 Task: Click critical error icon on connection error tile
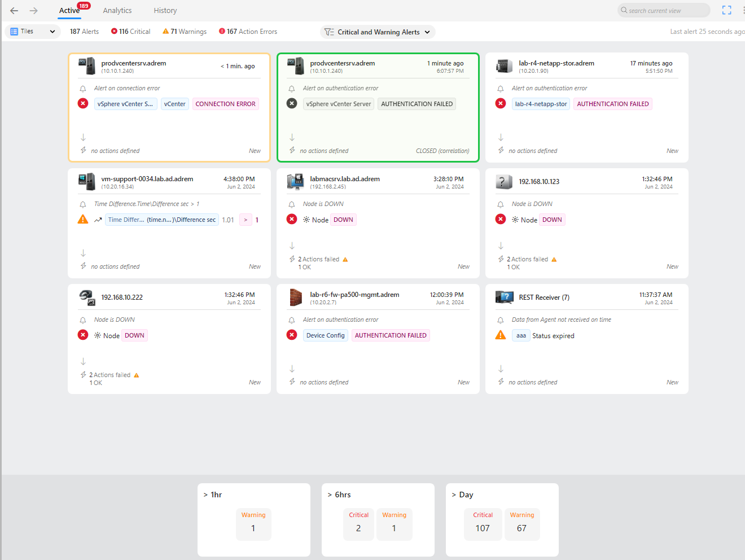tap(83, 103)
